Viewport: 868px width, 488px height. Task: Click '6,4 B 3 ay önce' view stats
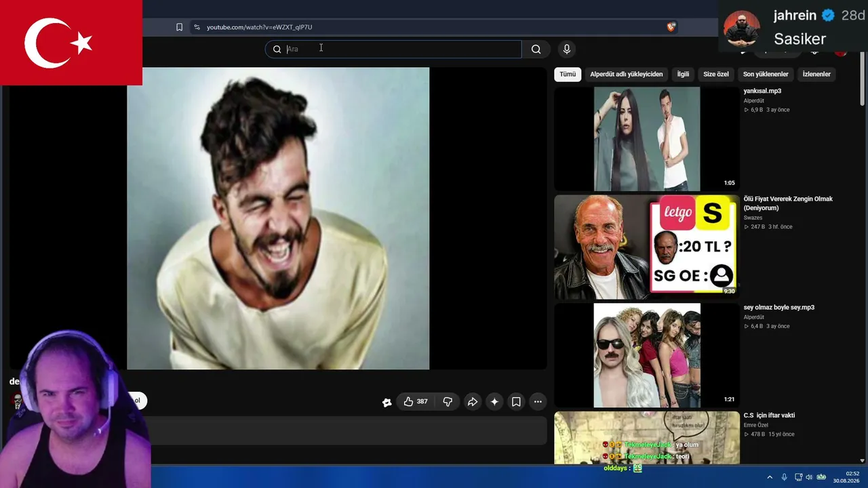pyautogui.click(x=767, y=326)
